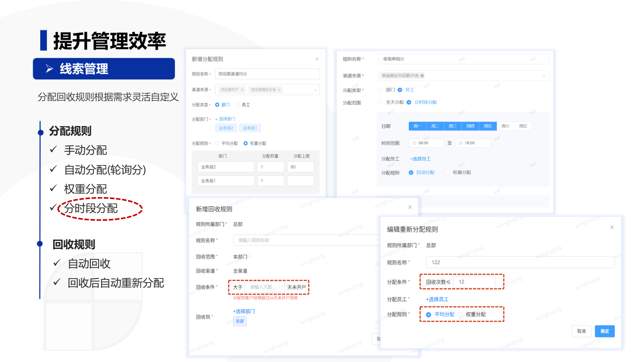
Task: Choose 权重分配 in 编辑重新分配规则 dialog
Action: pyautogui.click(x=460, y=315)
